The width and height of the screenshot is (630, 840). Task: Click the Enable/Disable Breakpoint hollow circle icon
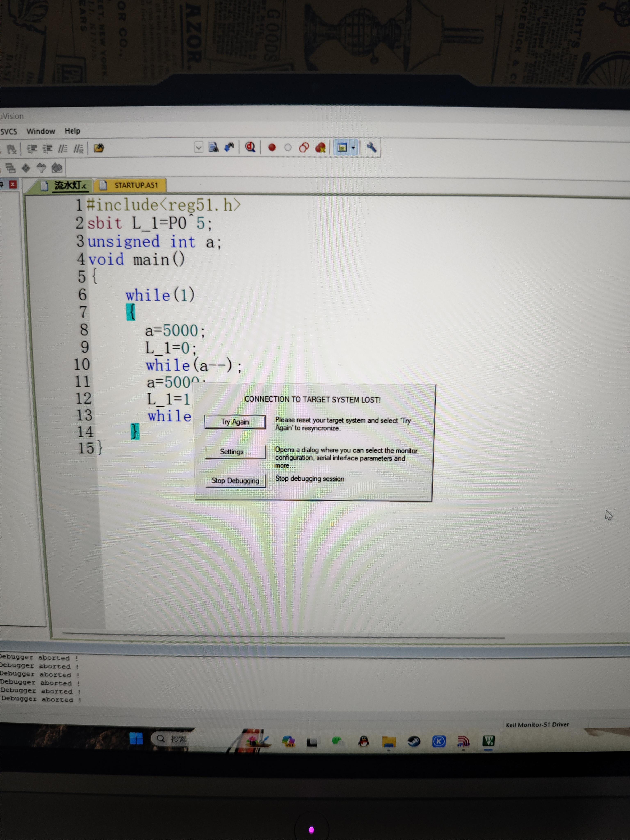click(x=288, y=147)
